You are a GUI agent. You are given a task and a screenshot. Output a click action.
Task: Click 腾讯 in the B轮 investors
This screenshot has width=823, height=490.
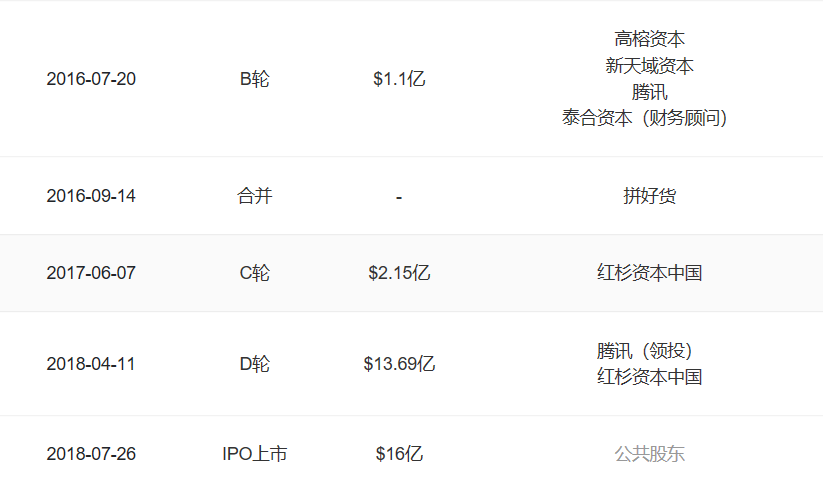(649, 92)
